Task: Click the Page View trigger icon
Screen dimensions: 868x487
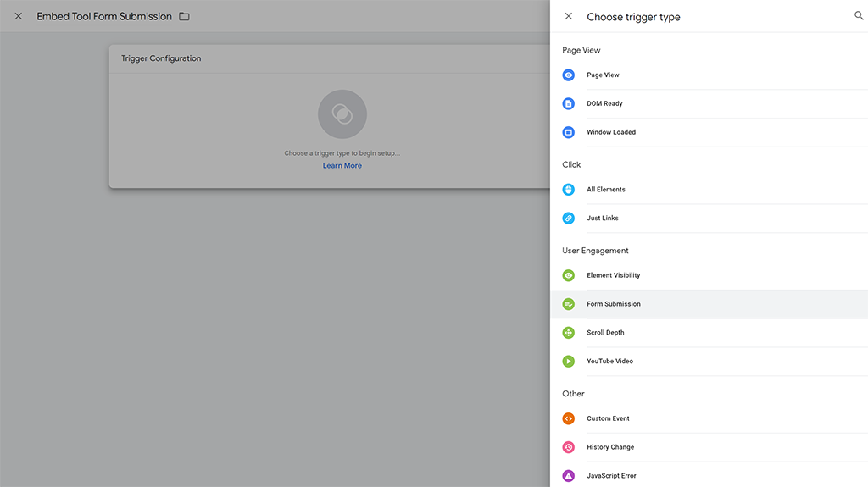Action: tap(569, 75)
